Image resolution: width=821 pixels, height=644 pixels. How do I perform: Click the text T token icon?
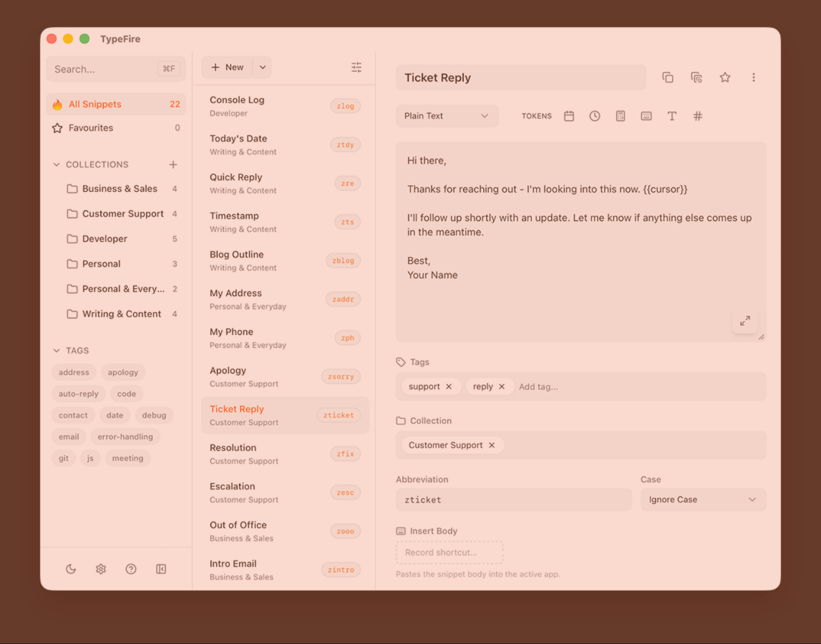coord(672,116)
